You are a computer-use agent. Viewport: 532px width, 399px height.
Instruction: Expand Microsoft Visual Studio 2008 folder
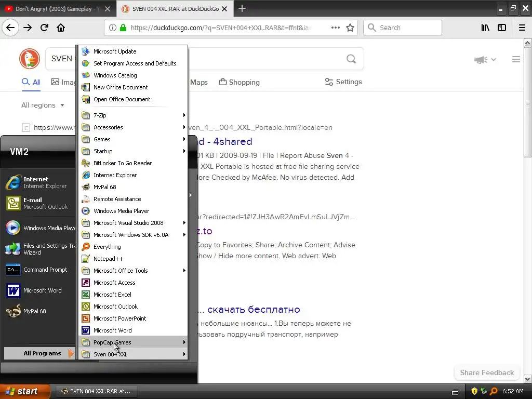coord(133,223)
